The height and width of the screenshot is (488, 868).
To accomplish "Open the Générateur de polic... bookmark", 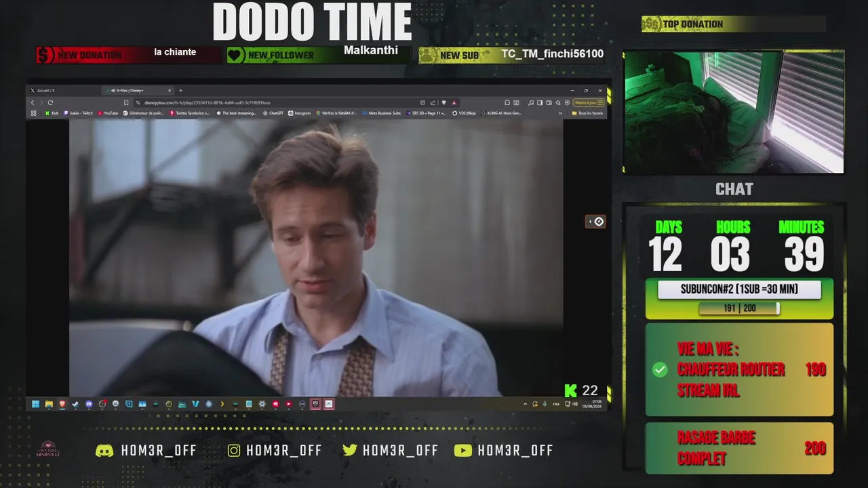I will [143, 113].
